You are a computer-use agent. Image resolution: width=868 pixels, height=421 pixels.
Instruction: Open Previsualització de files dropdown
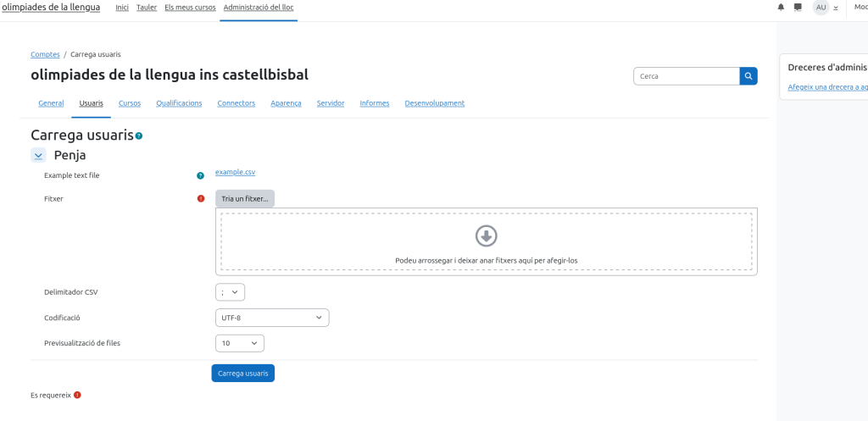(240, 343)
